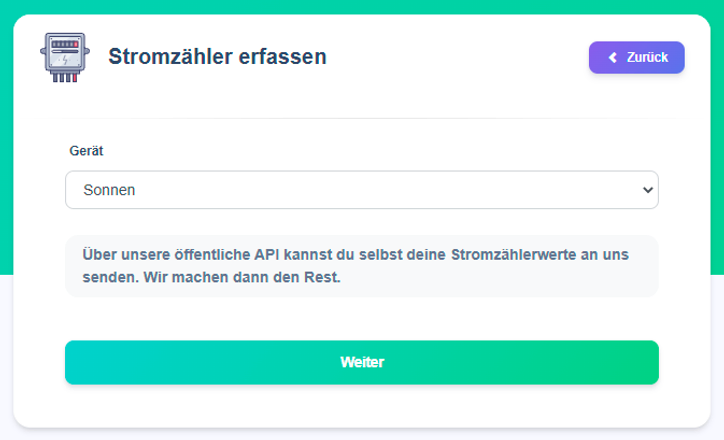Click the Stromzähler erfassen heading
724x440 pixels.
pyautogui.click(x=217, y=57)
